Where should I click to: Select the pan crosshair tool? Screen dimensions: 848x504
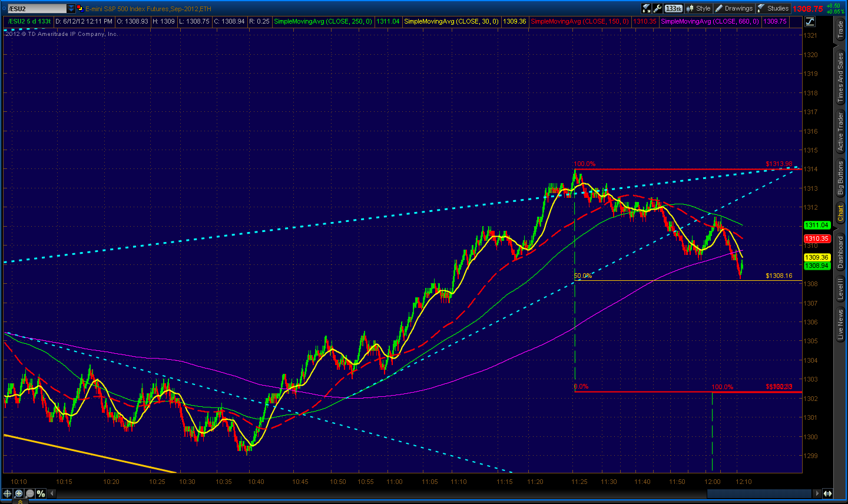point(8,493)
